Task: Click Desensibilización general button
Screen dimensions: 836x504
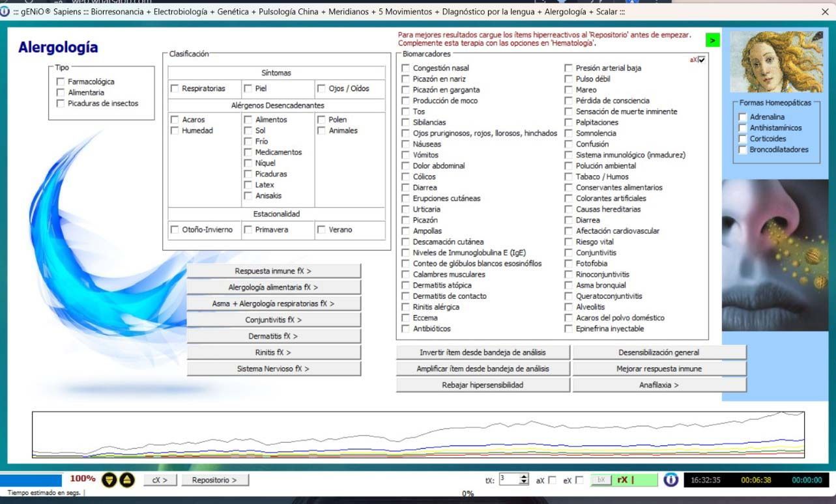Action: pyautogui.click(x=659, y=352)
